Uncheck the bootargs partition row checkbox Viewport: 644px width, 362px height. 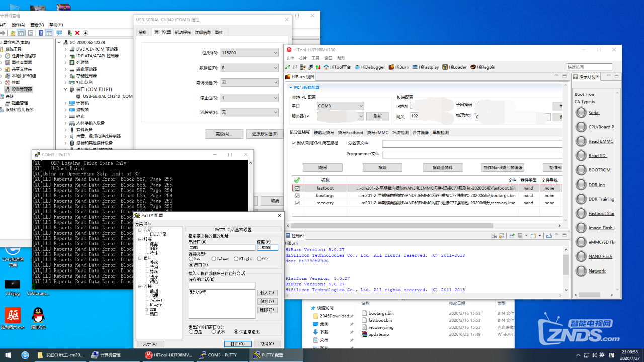tap(297, 196)
